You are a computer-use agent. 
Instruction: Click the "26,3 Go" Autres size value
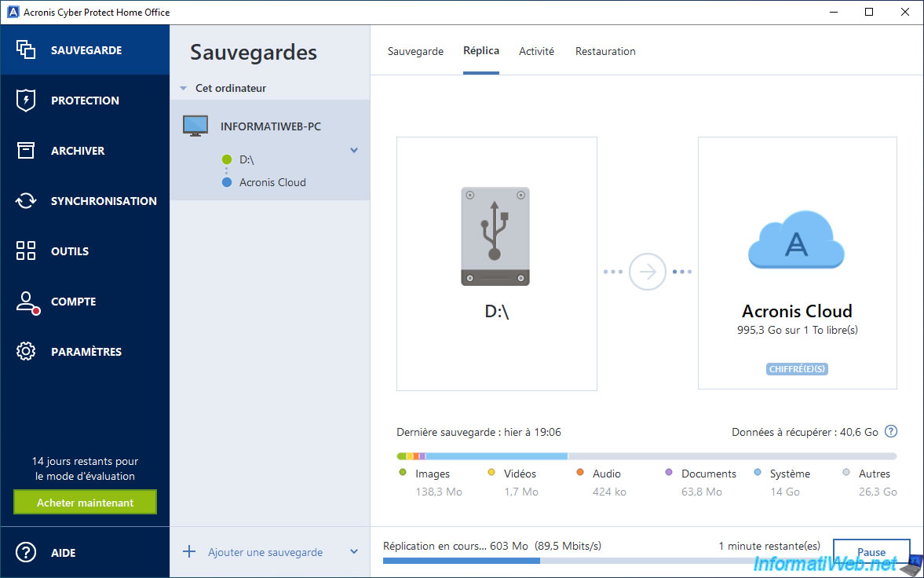[x=878, y=492]
